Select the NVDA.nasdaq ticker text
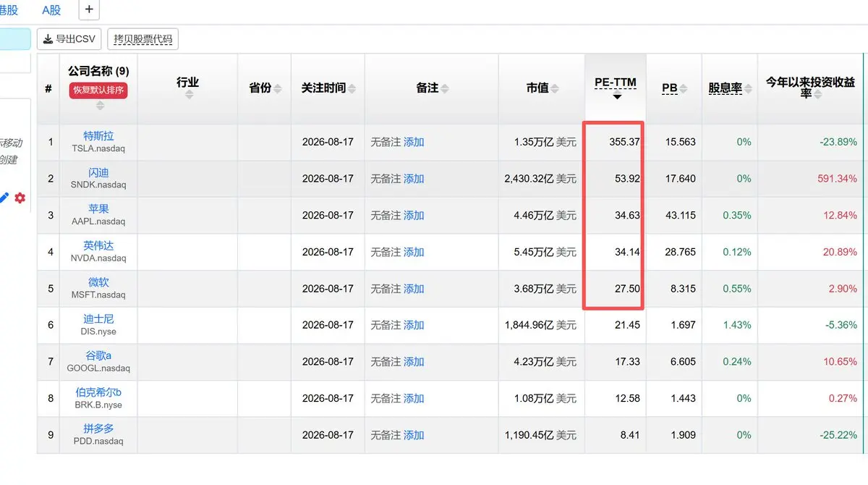 pos(98,258)
